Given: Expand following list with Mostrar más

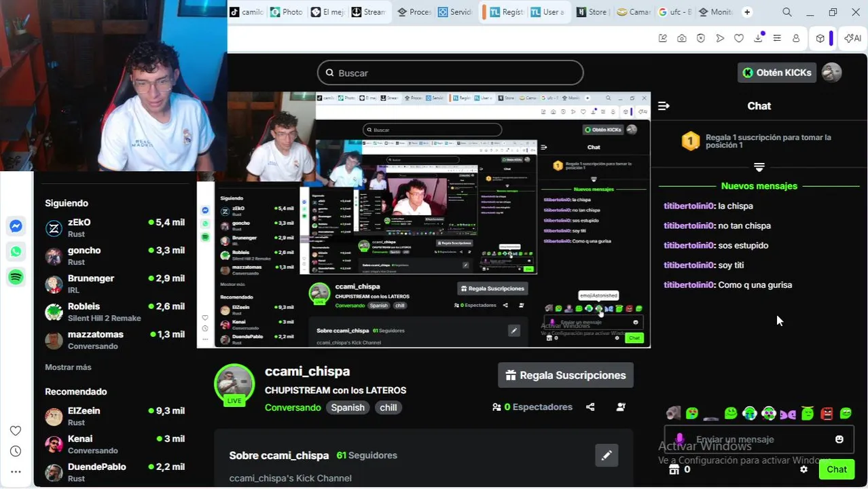Looking at the screenshot, I should click(x=68, y=367).
